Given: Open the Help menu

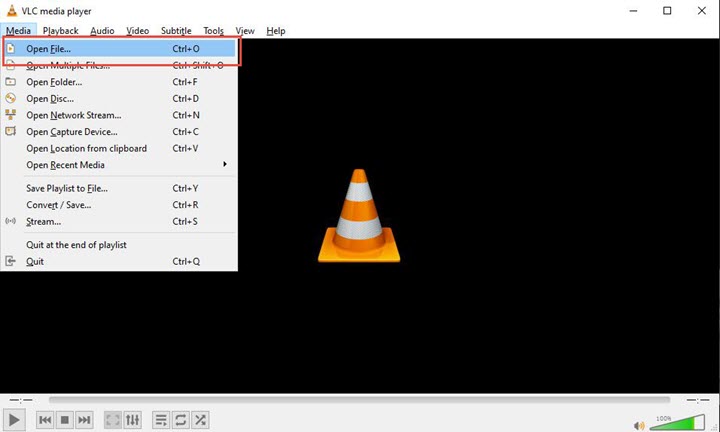Looking at the screenshot, I should [x=276, y=31].
